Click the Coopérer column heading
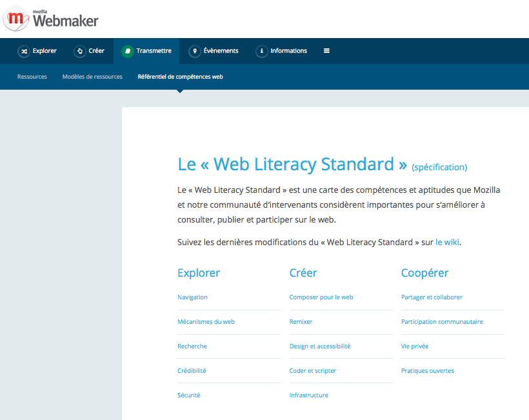 [424, 272]
